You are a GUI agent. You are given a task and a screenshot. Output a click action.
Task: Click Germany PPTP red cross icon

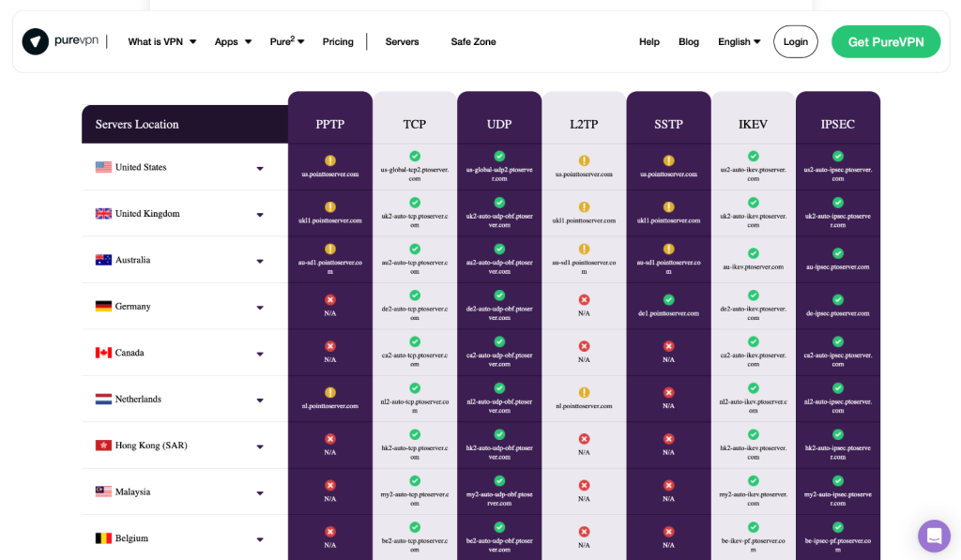(x=329, y=299)
